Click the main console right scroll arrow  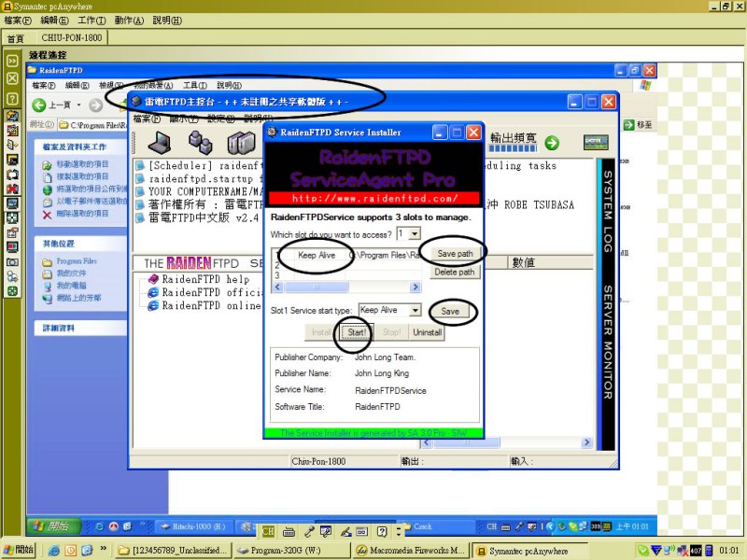[x=586, y=442]
